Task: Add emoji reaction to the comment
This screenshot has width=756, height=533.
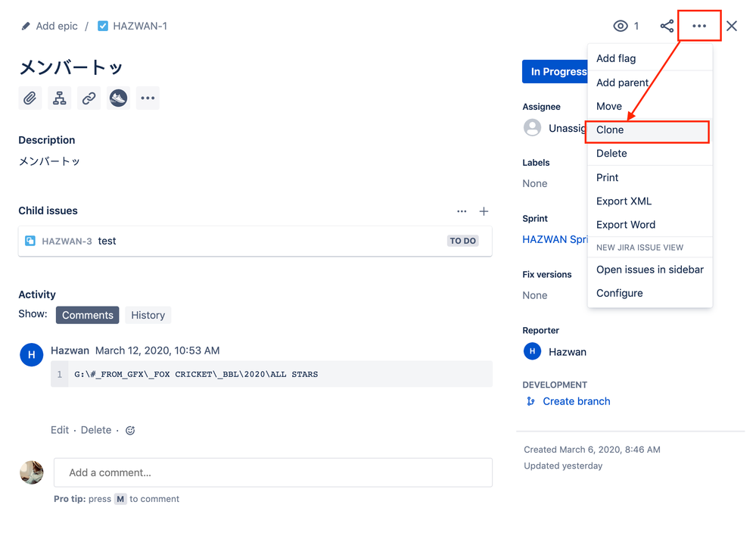Action: tap(130, 430)
